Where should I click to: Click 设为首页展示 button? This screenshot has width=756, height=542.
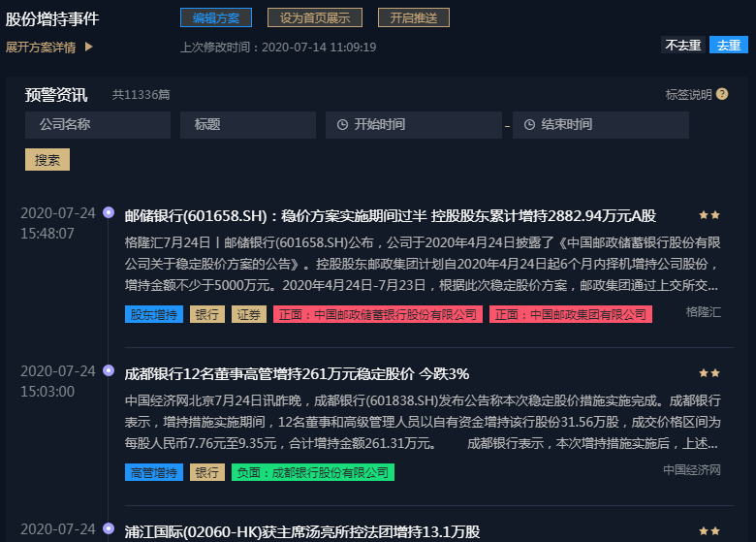tap(315, 17)
